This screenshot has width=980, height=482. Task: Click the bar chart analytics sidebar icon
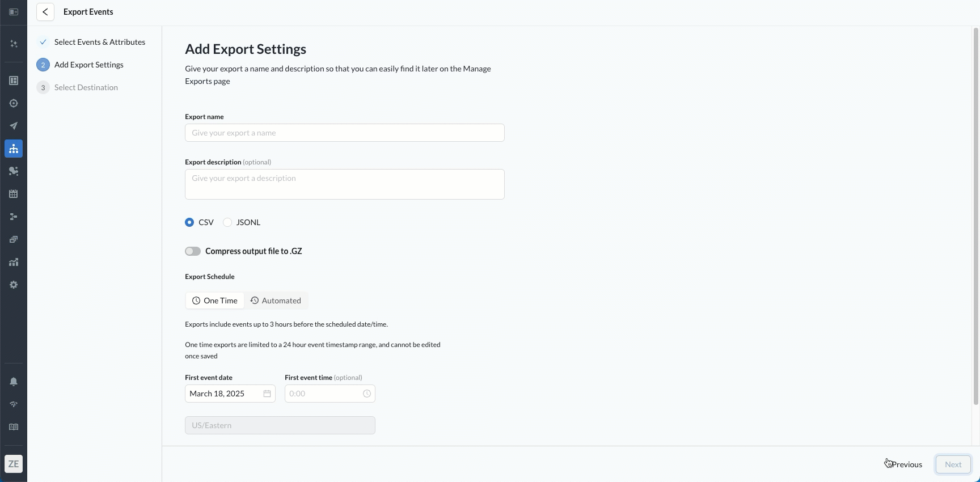(x=14, y=262)
